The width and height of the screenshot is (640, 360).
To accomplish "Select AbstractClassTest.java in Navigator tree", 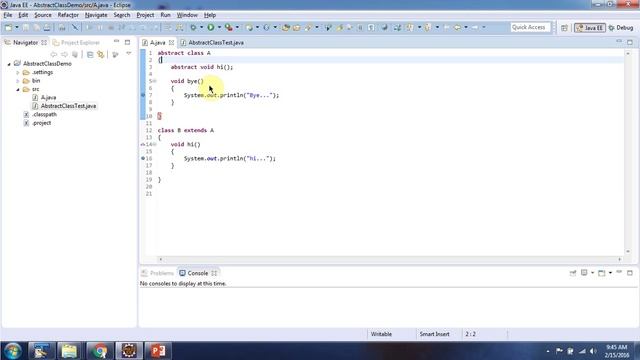I will (64, 106).
